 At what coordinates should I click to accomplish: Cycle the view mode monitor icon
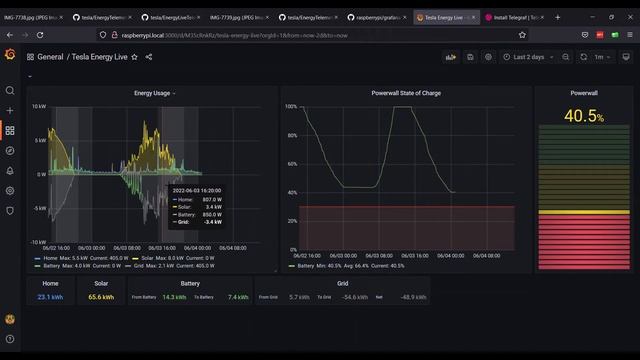pyautogui.click(x=626, y=57)
